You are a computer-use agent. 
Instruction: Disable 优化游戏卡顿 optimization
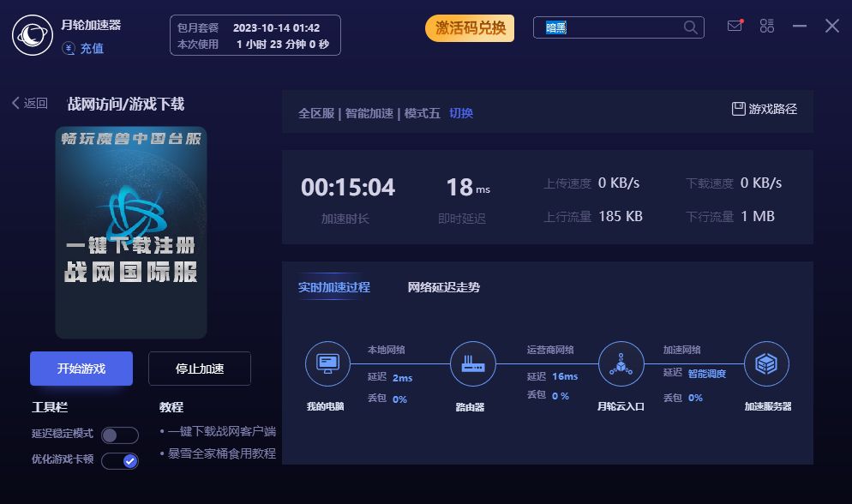pyautogui.click(x=119, y=460)
